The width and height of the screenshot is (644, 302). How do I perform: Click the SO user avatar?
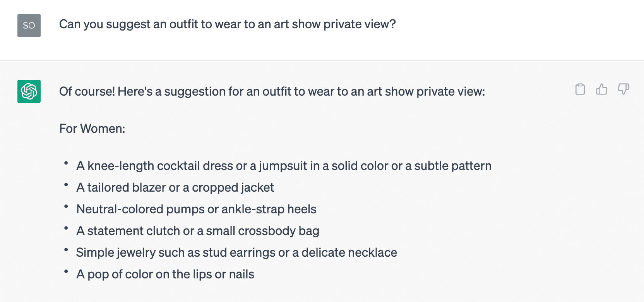pyautogui.click(x=29, y=26)
